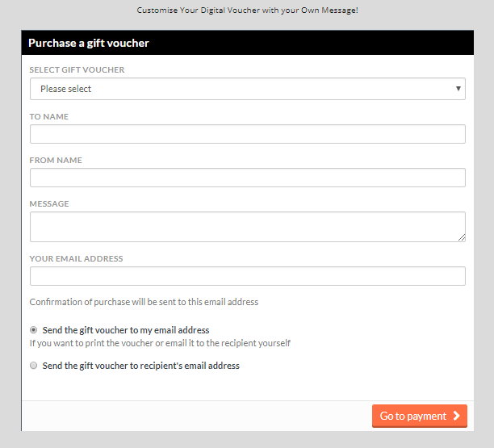The image size is (494, 448).
Task: Focus the To Name text field
Action: [247, 134]
